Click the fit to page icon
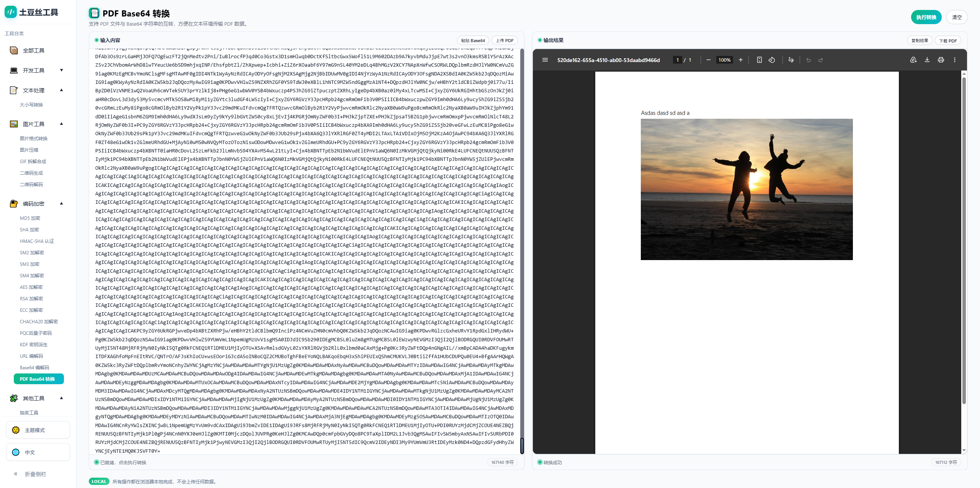The height and width of the screenshot is (488, 980). [759, 60]
